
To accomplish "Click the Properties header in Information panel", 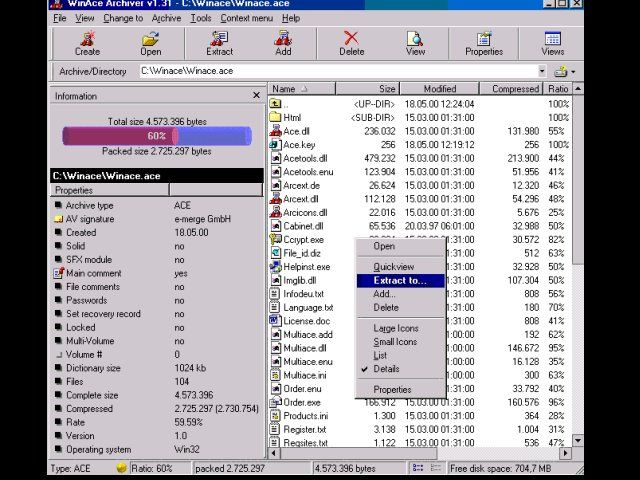I will 109,190.
